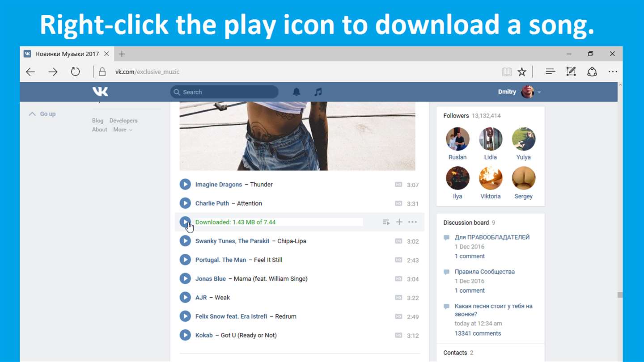Click the vk.com/exclusive_muzic address bar
This screenshot has width=644, height=362.
[x=147, y=72]
